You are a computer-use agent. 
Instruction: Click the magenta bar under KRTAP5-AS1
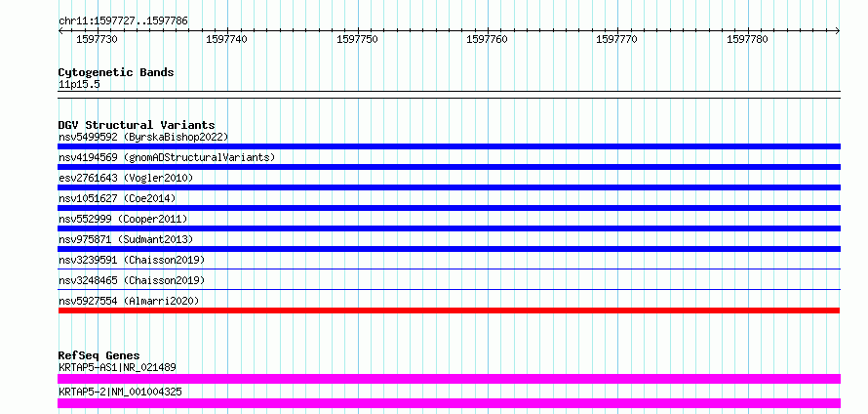pos(449,379)
